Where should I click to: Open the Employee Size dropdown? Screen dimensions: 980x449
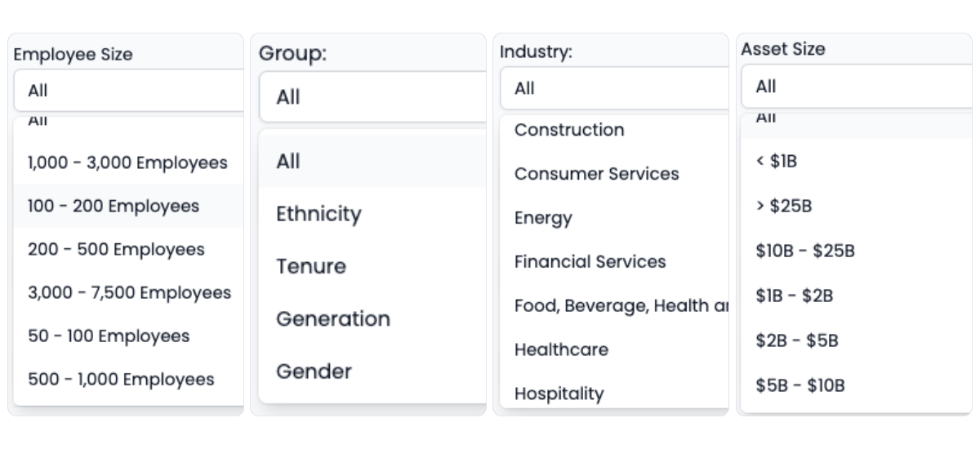pyautogui.click(x=128, y=91)
